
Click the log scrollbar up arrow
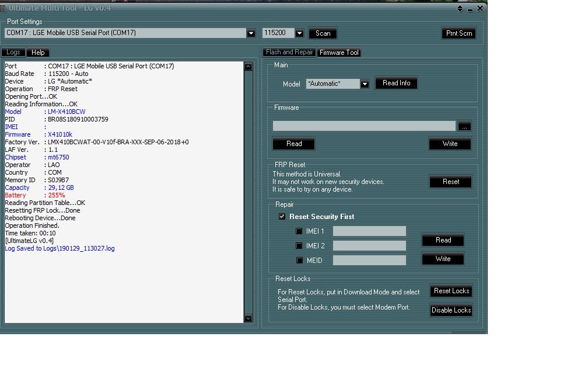249,67
